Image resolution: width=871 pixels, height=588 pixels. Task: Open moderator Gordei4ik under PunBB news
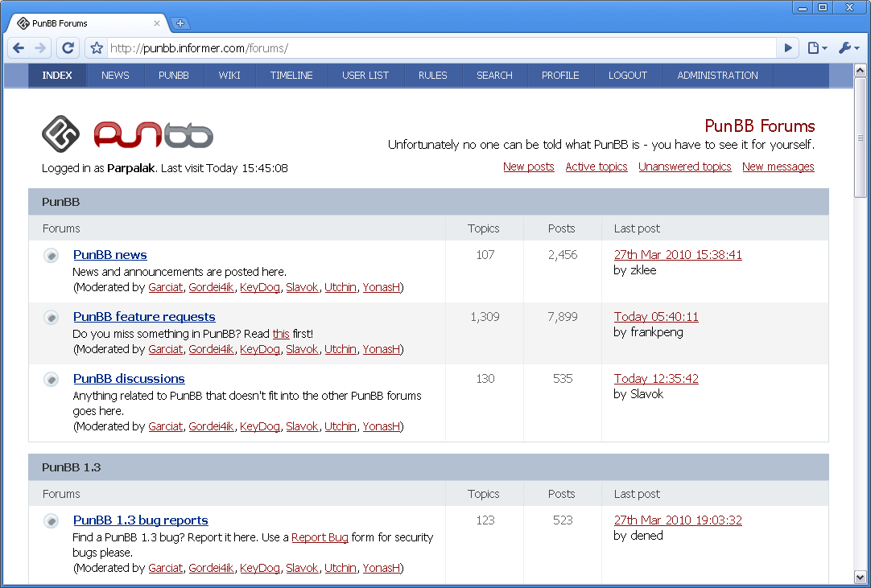click(211, 287)
